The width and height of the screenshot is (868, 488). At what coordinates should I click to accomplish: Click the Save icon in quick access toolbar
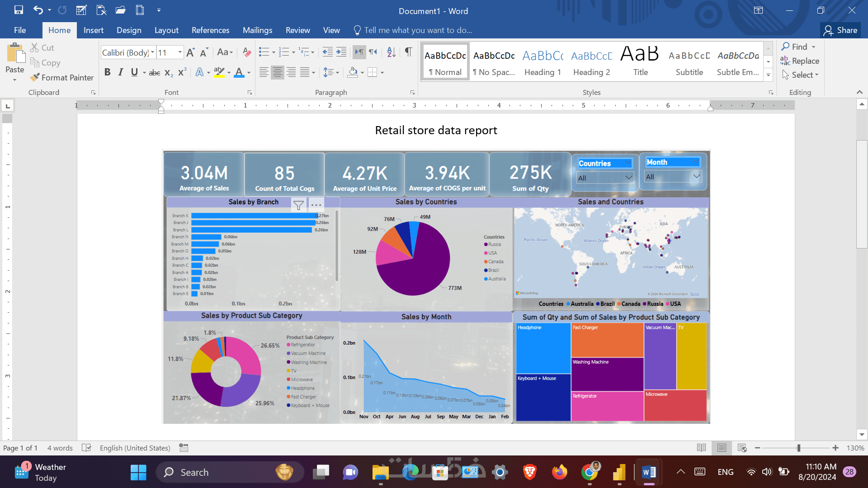pos(19,10)
